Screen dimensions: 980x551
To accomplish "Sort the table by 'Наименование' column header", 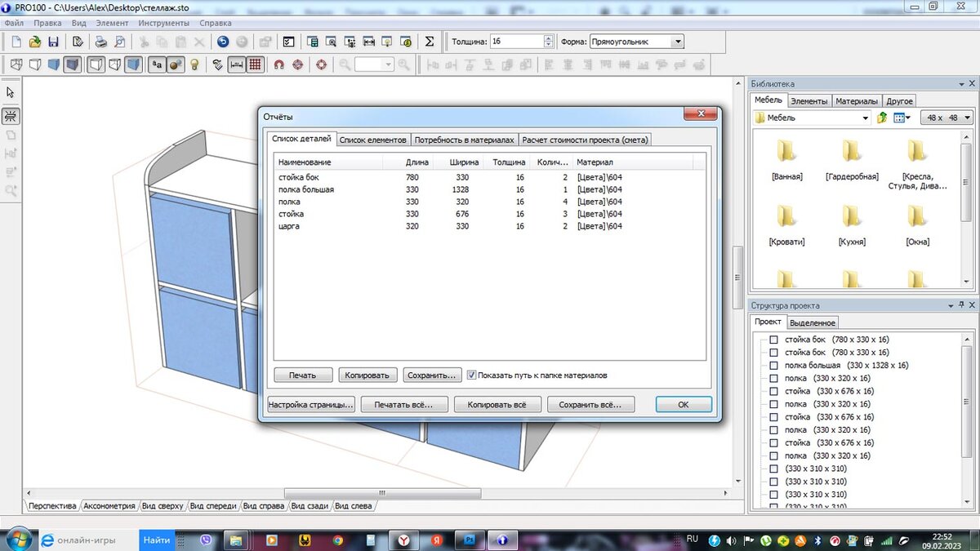I will pyautogui.click(x=328, y=162).
